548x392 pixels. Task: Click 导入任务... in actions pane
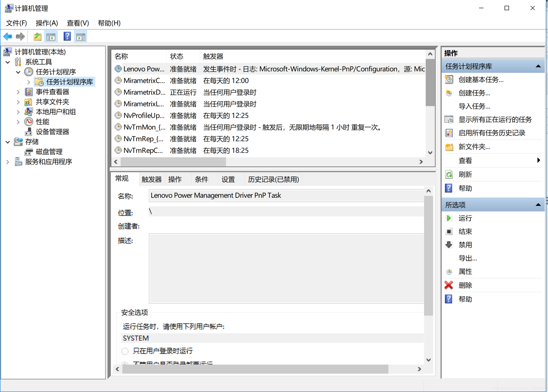click(474, 106)
